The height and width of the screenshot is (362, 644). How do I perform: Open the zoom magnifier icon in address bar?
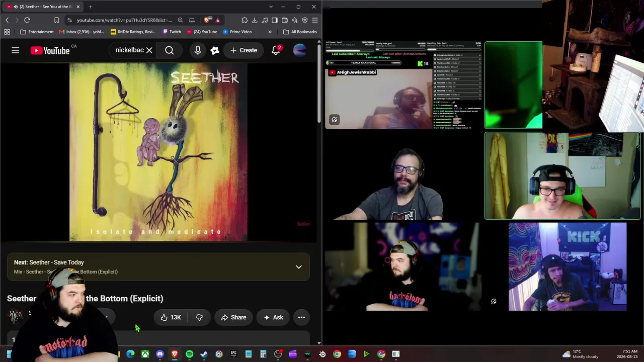(x=180, y=20)
